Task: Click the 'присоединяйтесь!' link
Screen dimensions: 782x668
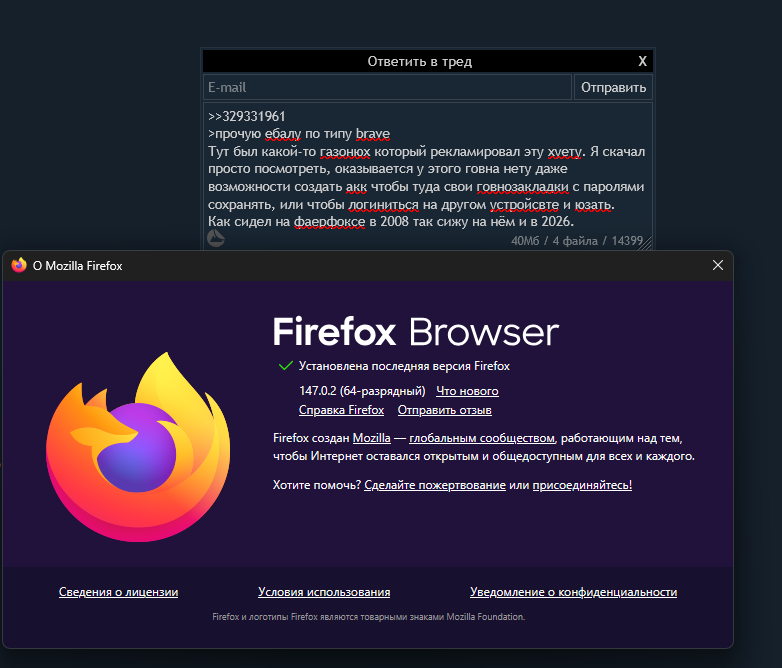Action: click(582, 485)
